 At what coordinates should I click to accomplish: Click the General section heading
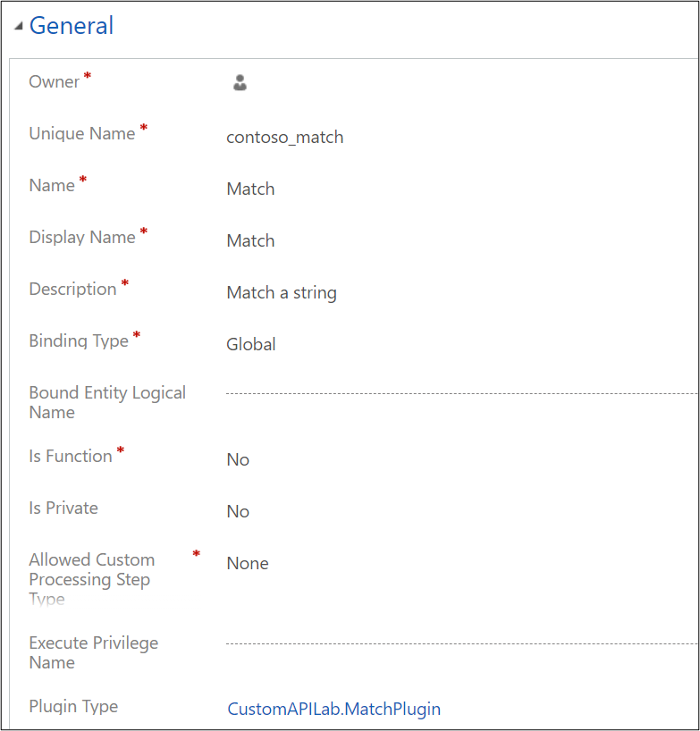[x=71, y=26]
